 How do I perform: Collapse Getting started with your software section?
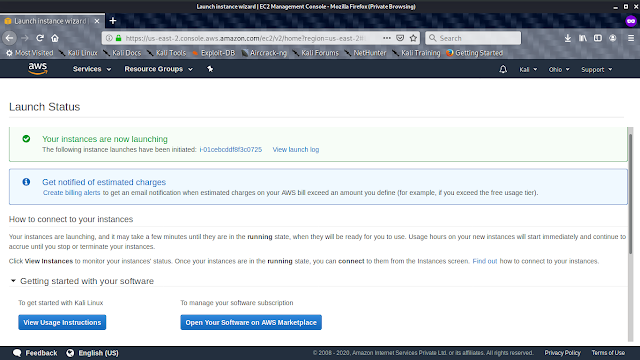click(13, 281)
